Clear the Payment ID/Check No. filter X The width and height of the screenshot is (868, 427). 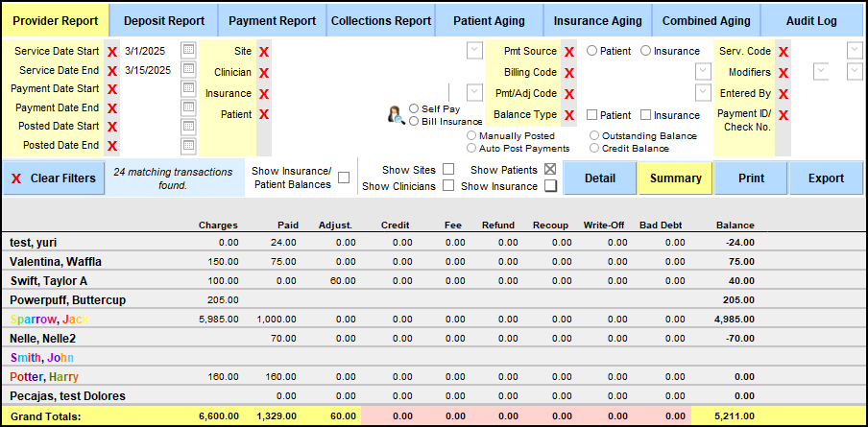coord(784,115)
